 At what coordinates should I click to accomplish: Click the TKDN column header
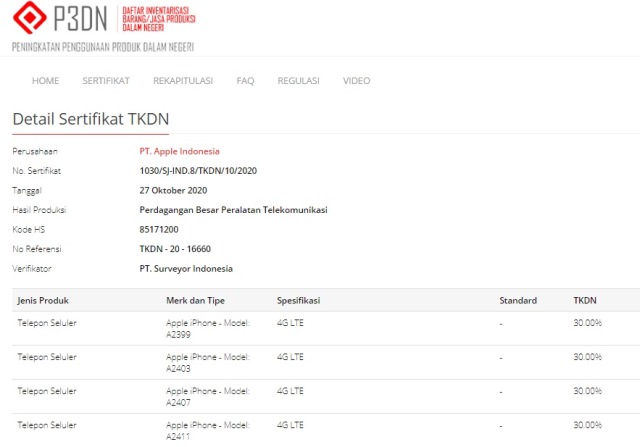tap(585, 300)
